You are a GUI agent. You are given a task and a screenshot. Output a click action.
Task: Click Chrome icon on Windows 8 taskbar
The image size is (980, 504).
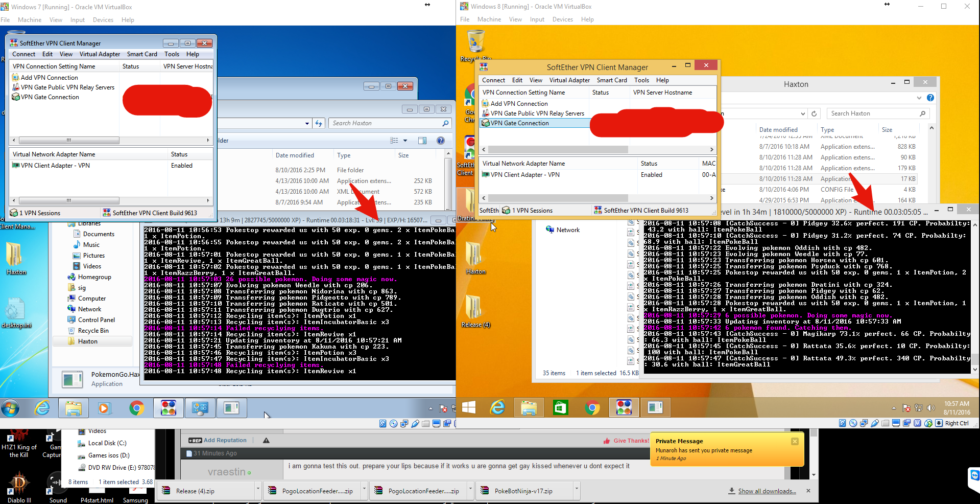592,407
